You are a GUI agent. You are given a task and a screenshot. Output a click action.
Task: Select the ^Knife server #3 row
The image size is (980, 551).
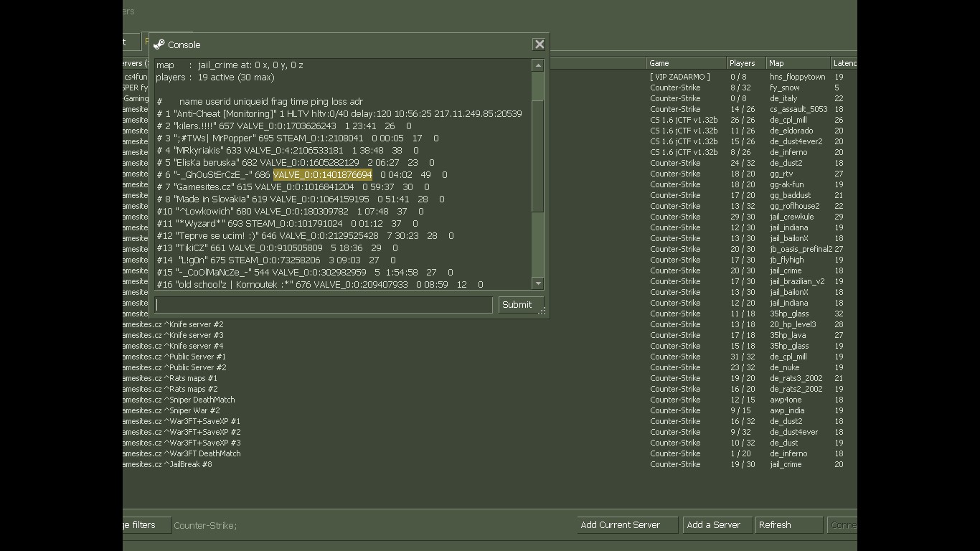[489, 335]
